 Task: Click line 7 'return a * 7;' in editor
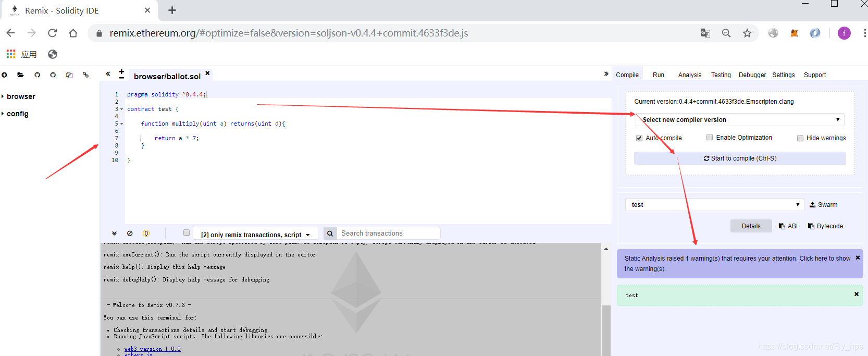pos(177,138)
